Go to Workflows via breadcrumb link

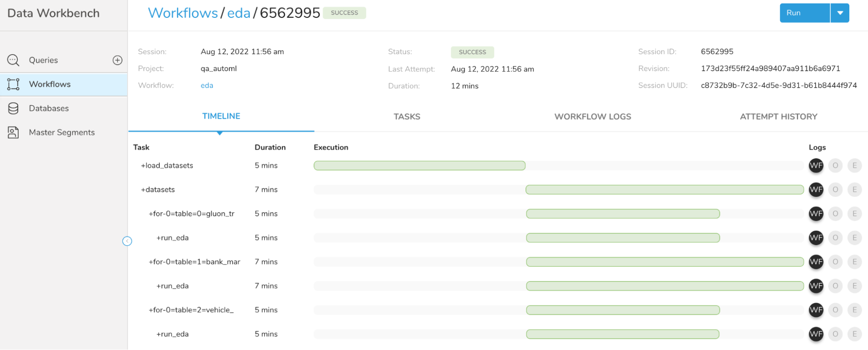183,13
